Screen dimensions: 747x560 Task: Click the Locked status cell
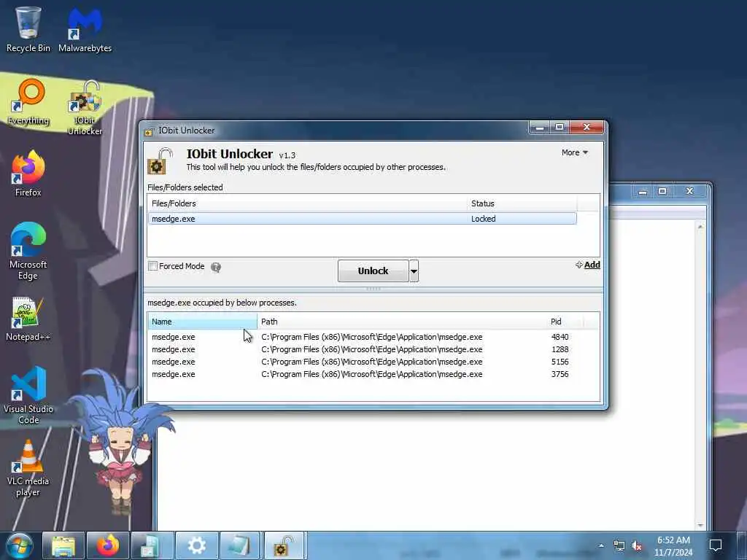pyautogui.click(x=484, y=219)
